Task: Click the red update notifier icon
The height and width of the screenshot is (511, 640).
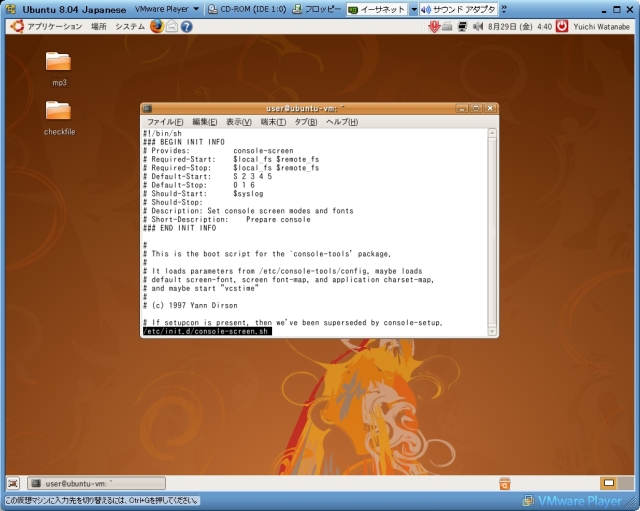Action: (x=434, y=27)
